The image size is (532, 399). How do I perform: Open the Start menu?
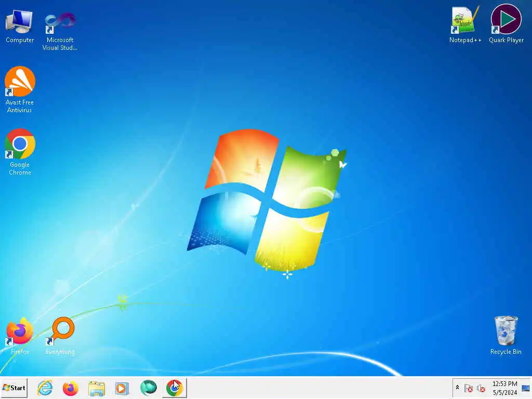click(14, 388)
